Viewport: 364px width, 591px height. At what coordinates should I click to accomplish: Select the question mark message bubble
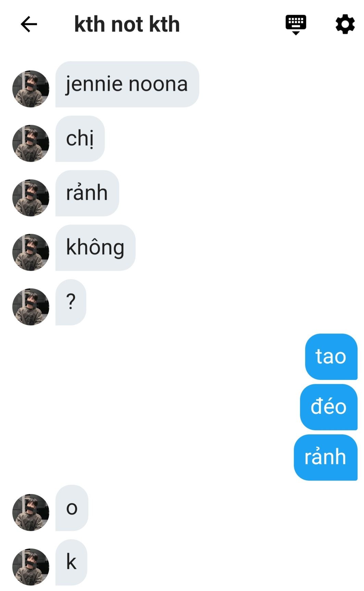(x=71, y=302)
